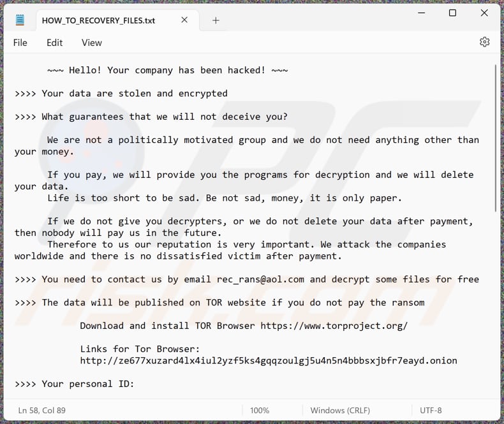Close the HOW_TO_RECOVERY_FILES.txt tab
The height and width of the screenshot is (424, 504).
pyautogui.click(x=184, y=20)
